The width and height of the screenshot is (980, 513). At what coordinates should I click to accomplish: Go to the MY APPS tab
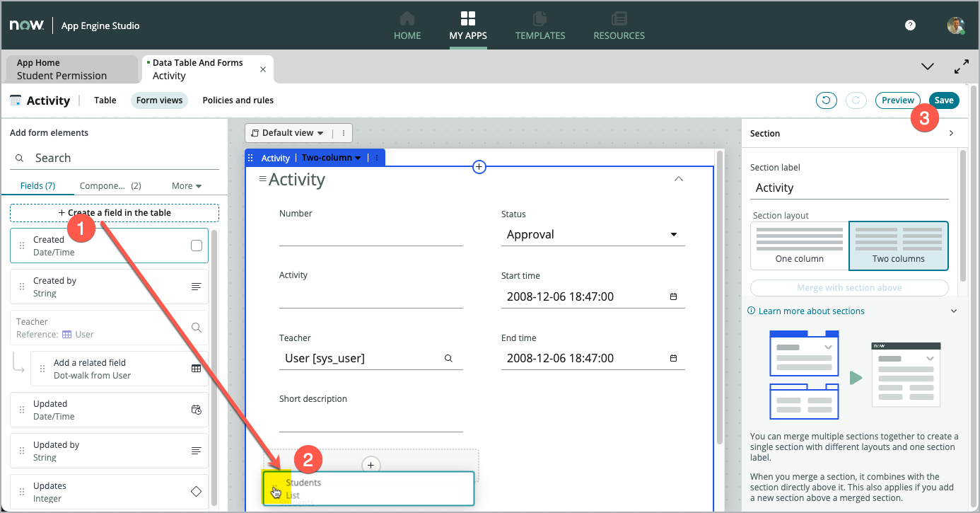tap(467, 26)
